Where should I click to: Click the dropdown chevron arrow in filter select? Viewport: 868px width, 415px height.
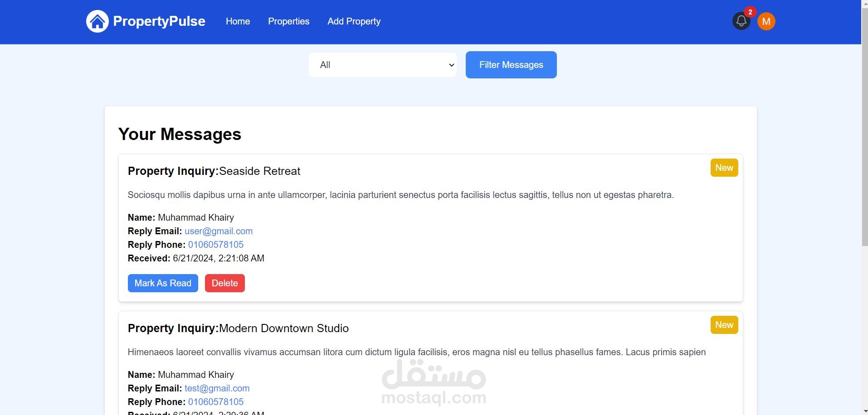(x=451, y=65)
